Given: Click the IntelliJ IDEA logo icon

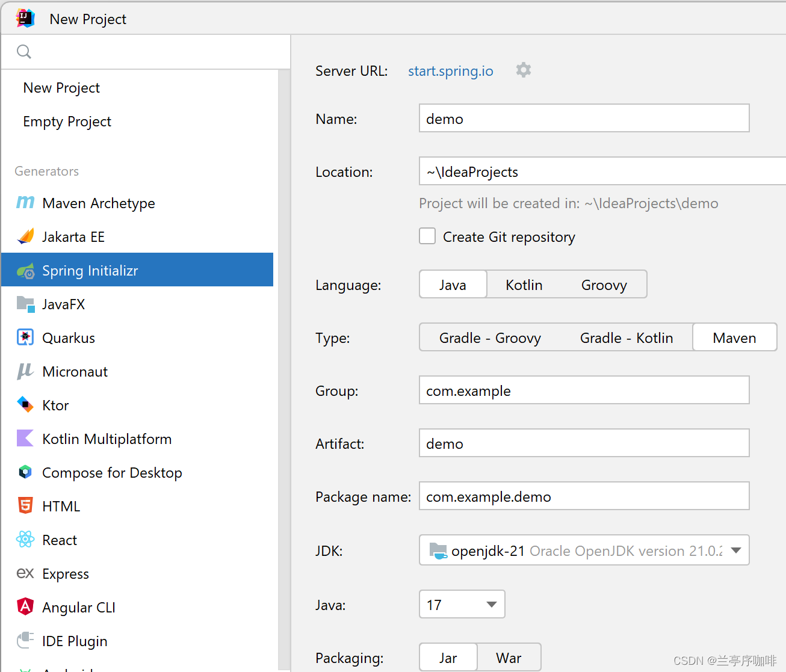Looking at the screenshot, I should (x=25, y=19).
